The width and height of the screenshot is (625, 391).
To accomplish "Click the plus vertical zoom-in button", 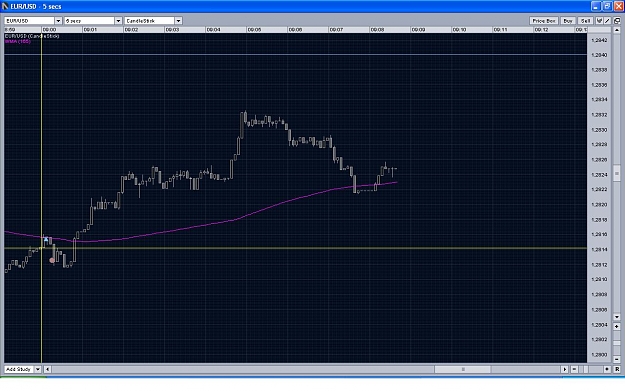I will [x=617, y=326].
